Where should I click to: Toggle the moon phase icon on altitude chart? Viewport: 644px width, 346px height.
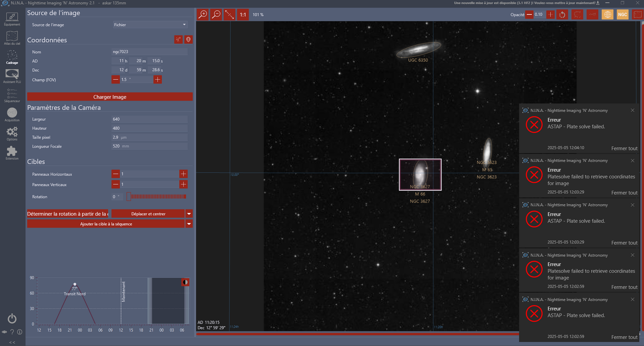coord(185,282)
